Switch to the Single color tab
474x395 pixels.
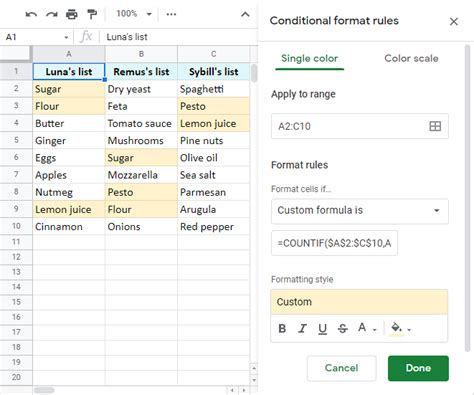pyautogui.click(x=309, y=58)
